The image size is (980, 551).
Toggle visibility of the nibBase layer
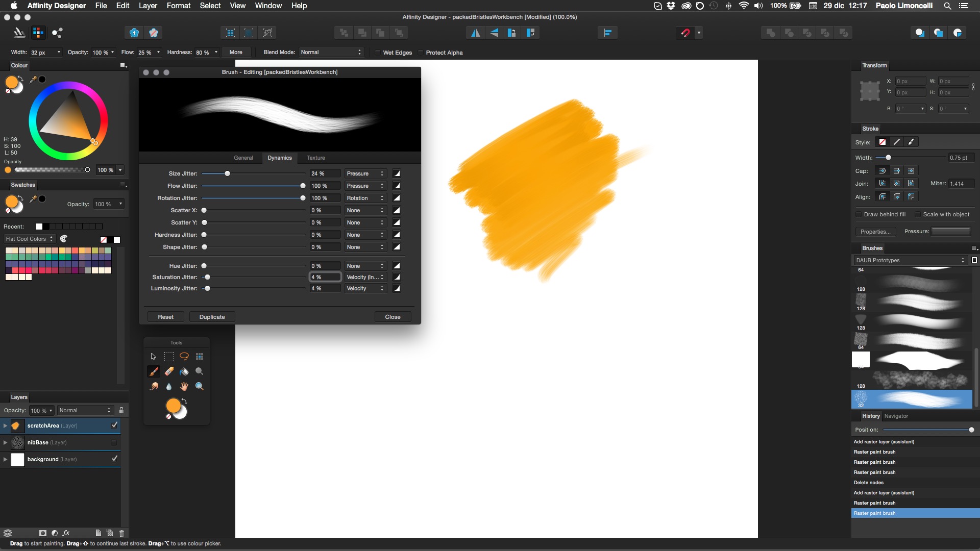point(114,442)
